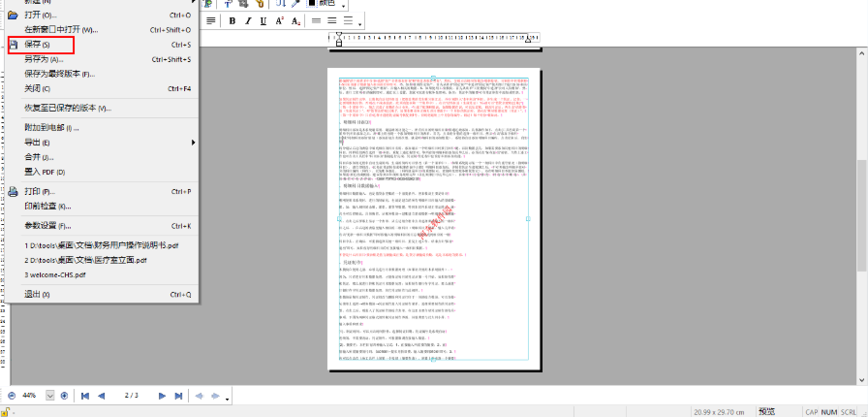Click the page number field 2 / 3
The image size is (868, 417).
tap(131, 396)
